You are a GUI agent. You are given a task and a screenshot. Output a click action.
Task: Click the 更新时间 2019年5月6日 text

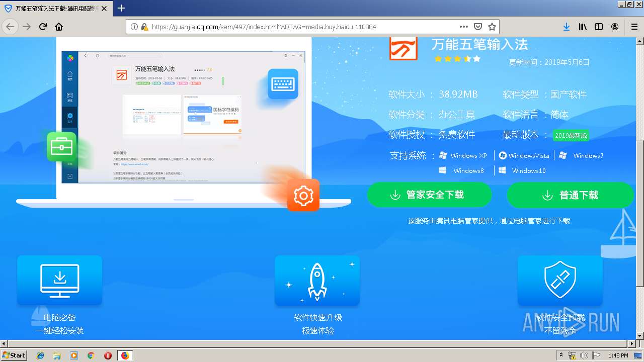[549, 62]
